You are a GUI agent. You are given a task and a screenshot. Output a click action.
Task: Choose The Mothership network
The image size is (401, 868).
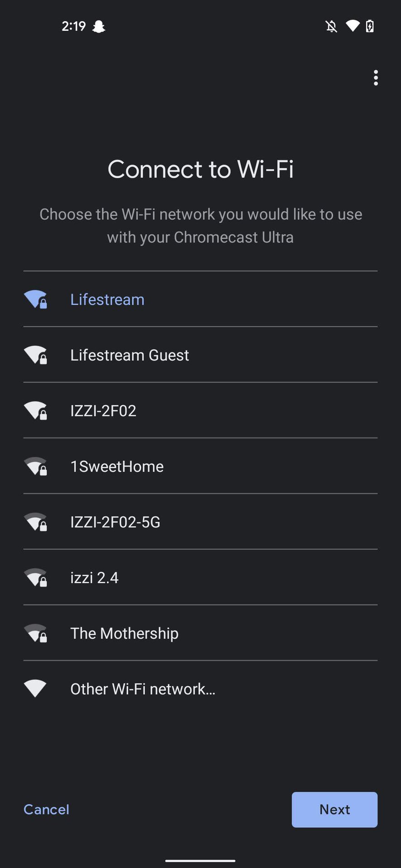click(124, 633)
